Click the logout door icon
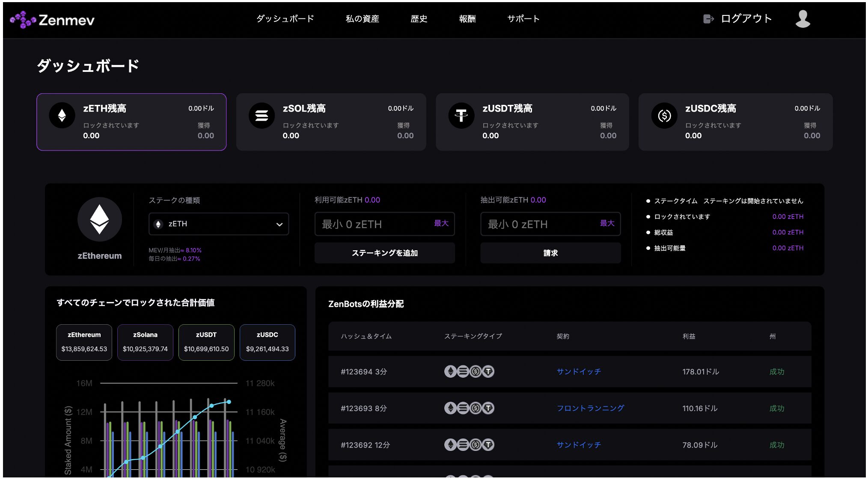This screenshot has width=868, height=480. pyautogui.click(x=708, y=19)
